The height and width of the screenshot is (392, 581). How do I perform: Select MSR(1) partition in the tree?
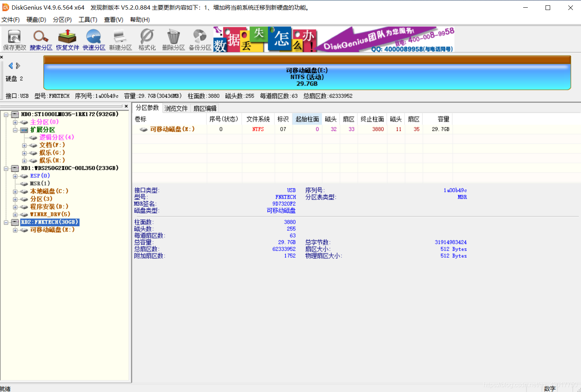click(x=40, y=184)
